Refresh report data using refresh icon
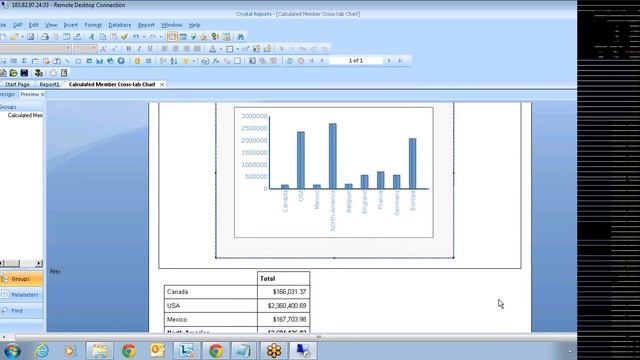The height and width of the screenshot is (360, 640). (289, 61)
